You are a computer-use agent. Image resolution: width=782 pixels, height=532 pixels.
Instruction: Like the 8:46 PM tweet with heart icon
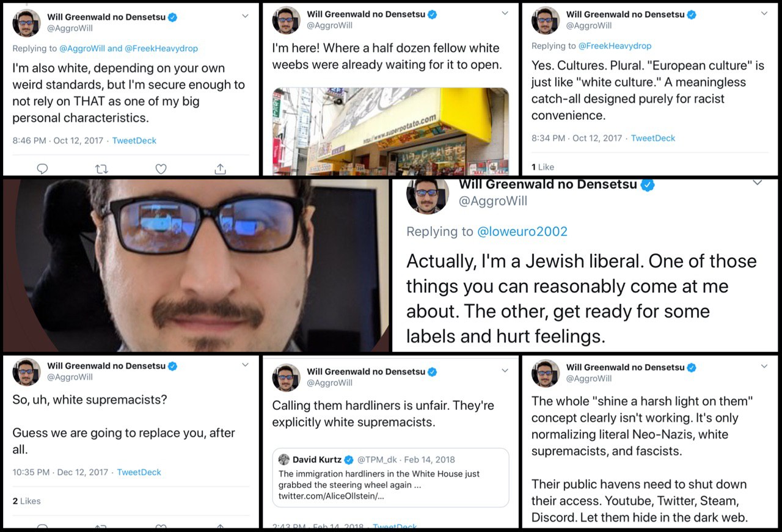pos(161,169)
